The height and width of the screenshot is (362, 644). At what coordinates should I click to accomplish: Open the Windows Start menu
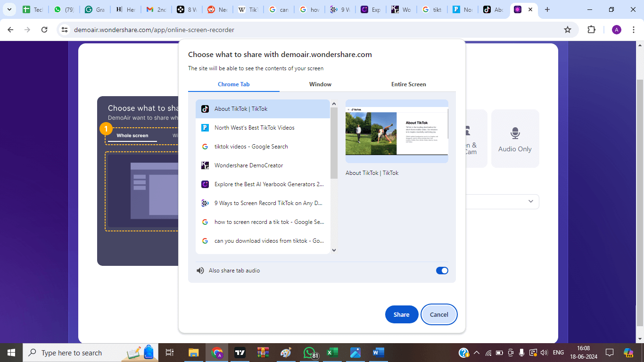tap(11, 353)
